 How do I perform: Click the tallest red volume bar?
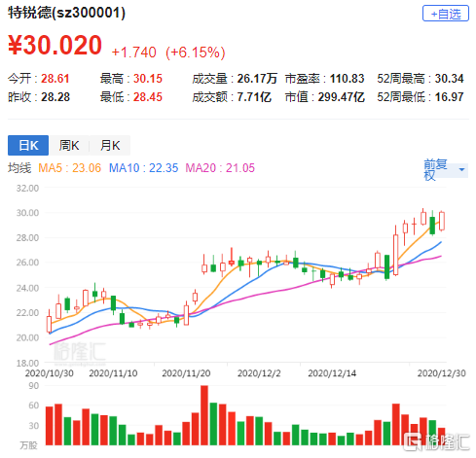click(x=204, y=415)
